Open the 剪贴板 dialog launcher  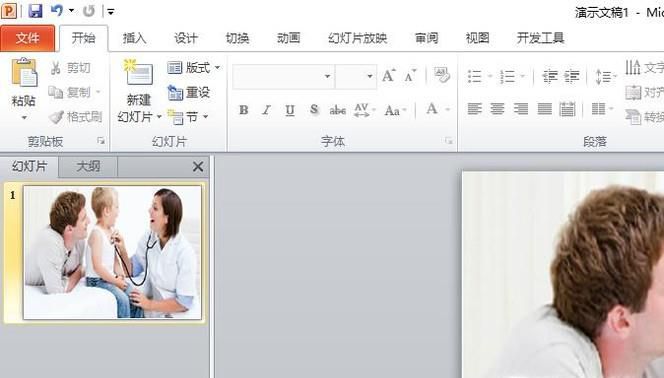point(101,141)
